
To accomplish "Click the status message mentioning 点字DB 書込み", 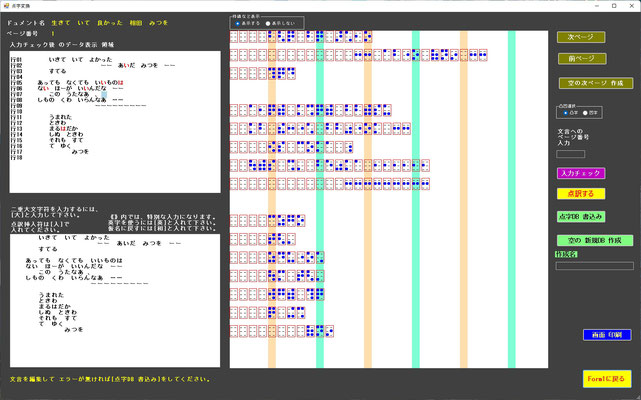I will coord(110,379).
